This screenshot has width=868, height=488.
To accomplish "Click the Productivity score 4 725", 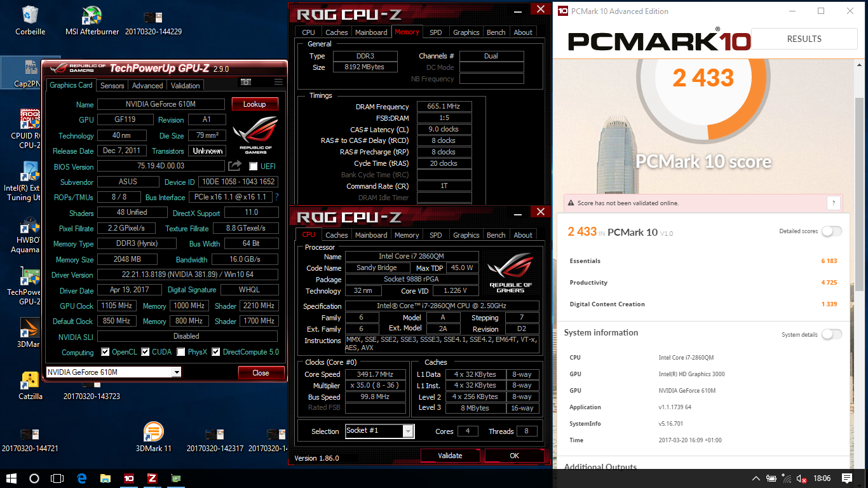I will point(829,283).
